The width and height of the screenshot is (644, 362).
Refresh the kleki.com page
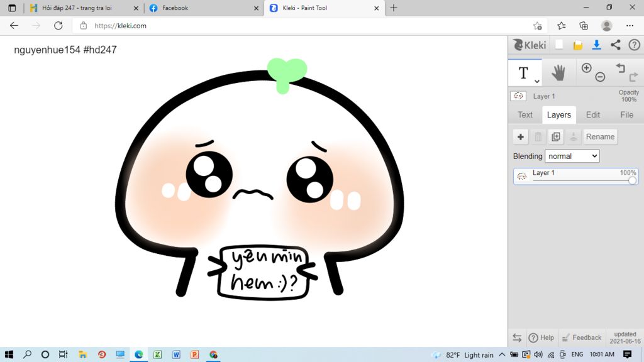pyautogui.click(x=58, y=25)
